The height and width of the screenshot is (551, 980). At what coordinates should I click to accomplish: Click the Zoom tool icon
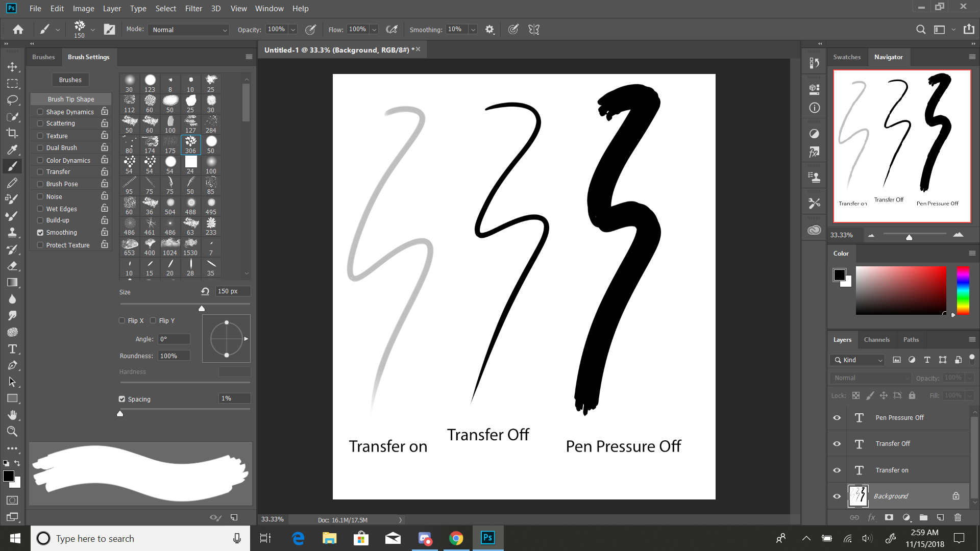[12, 431]
